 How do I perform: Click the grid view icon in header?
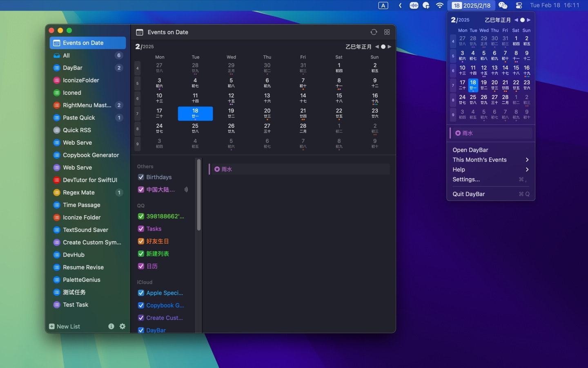[387, 32]
